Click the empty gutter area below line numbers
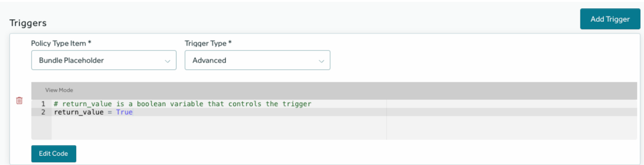This screenshot has width=644, height=165. click(x=41, y=128)
